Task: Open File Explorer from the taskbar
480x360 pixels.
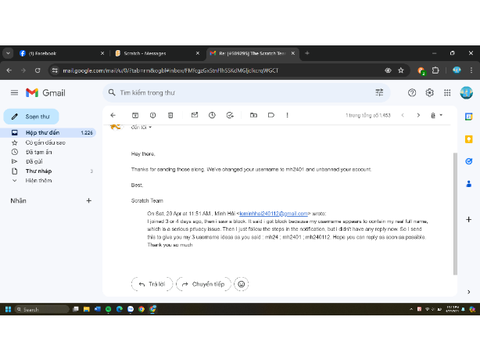Action: 86,309
